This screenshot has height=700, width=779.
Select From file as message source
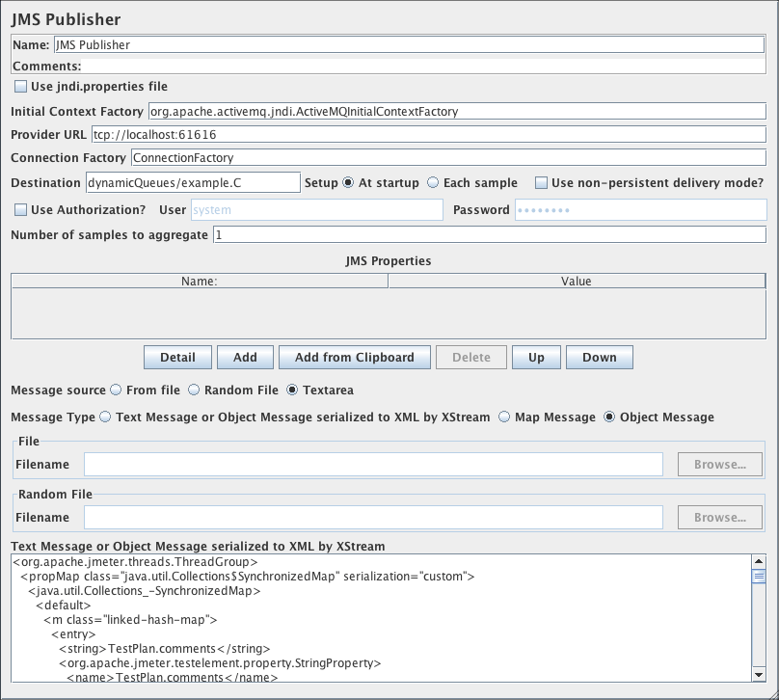pos(117,390)
